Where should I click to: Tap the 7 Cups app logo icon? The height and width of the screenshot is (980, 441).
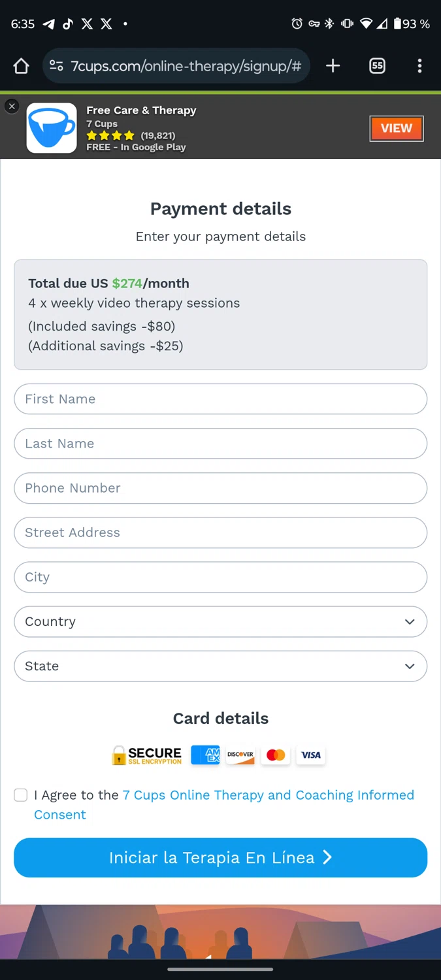(x=52, y=128)
